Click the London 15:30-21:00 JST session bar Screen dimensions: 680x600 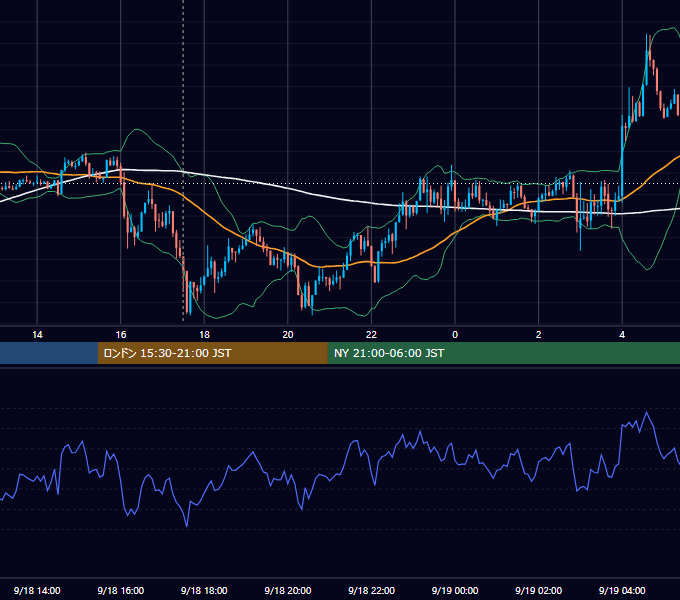coord(212,353)
